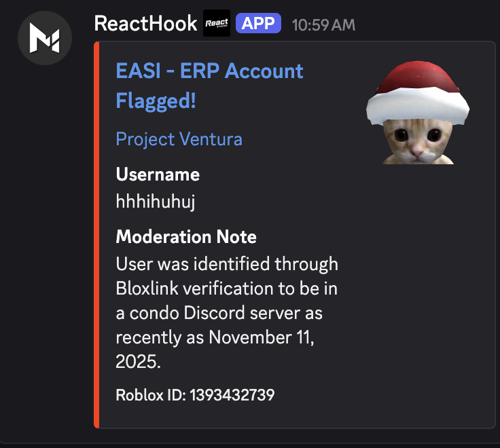
Task: Click the 10:59 AM message timestamp
Action: pos(323,24)
